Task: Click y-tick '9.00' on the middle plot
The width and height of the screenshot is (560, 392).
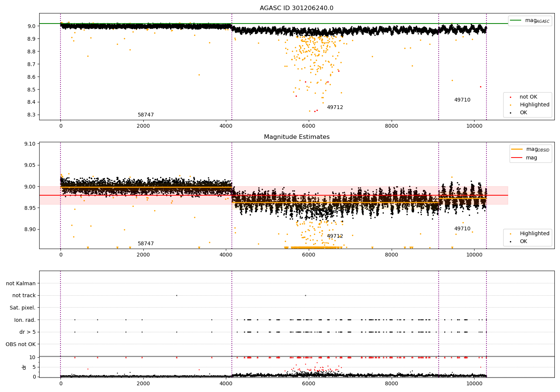Action: [30, 187]
